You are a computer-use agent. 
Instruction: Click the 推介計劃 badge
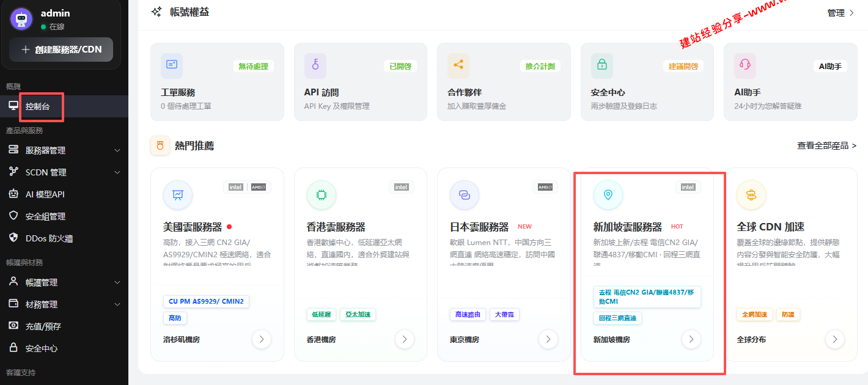(x=540, y=66)
